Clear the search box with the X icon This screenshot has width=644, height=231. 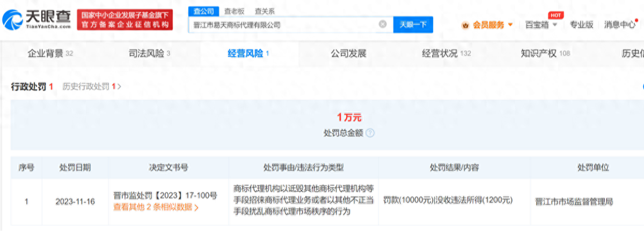tap(383, 25)
